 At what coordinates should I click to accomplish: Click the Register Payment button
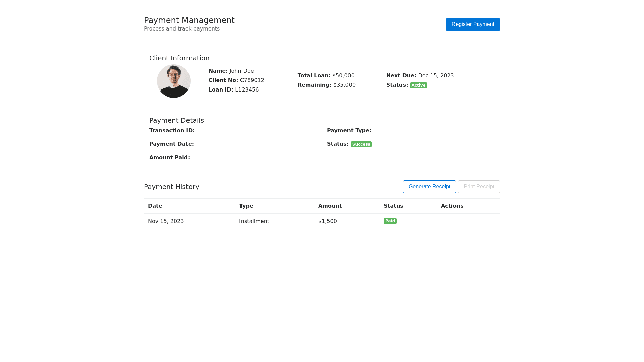click(473, 24)
